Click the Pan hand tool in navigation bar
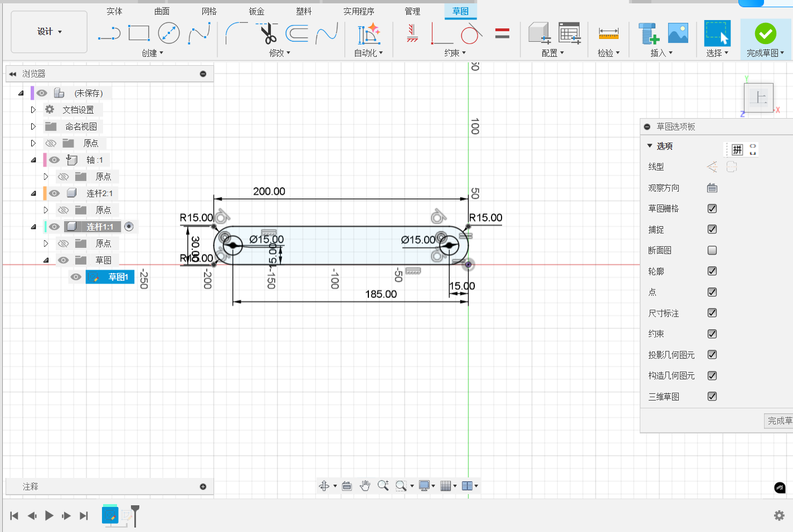Screen dimensions: 793x532 pos(365,486)
